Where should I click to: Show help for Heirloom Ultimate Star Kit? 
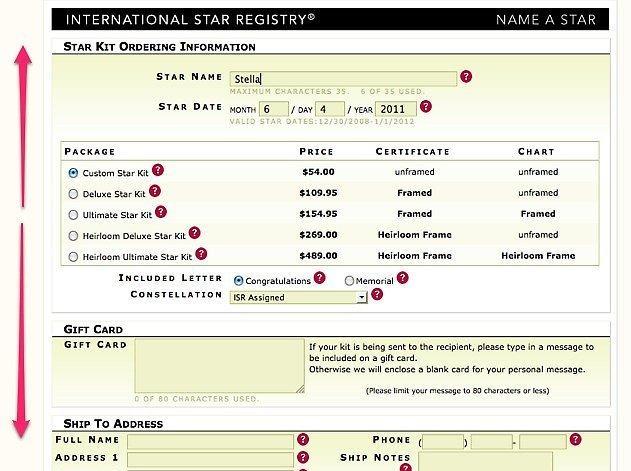[x=201, y=254]
